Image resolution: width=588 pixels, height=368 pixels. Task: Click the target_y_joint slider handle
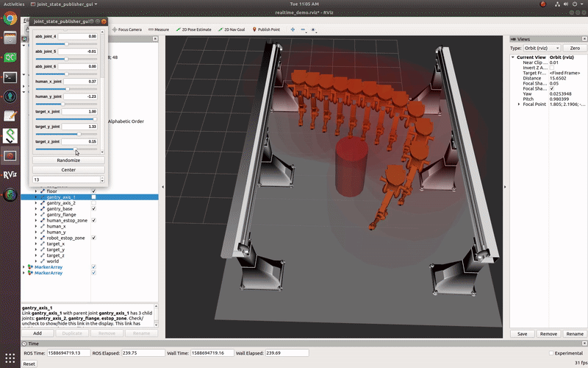79,134
